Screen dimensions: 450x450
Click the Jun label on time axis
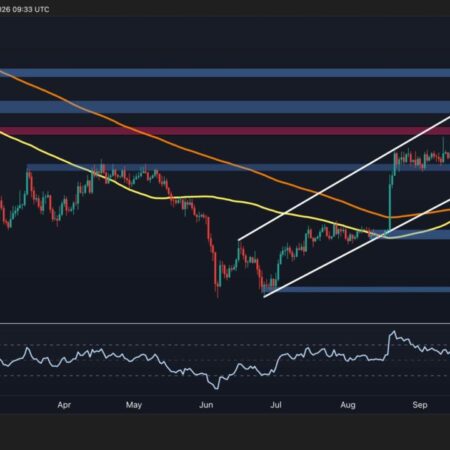[x=206, y=405]
